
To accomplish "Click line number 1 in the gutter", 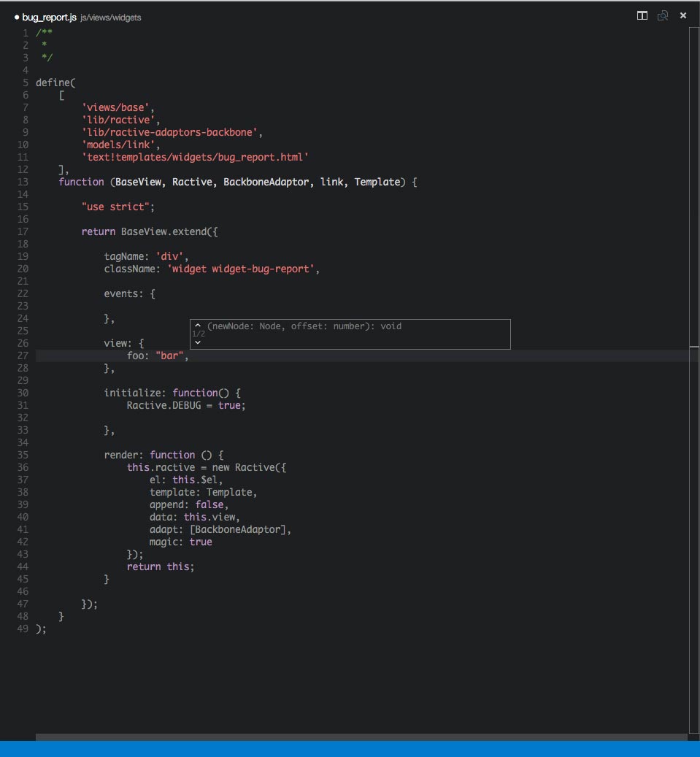I will 25,33.
